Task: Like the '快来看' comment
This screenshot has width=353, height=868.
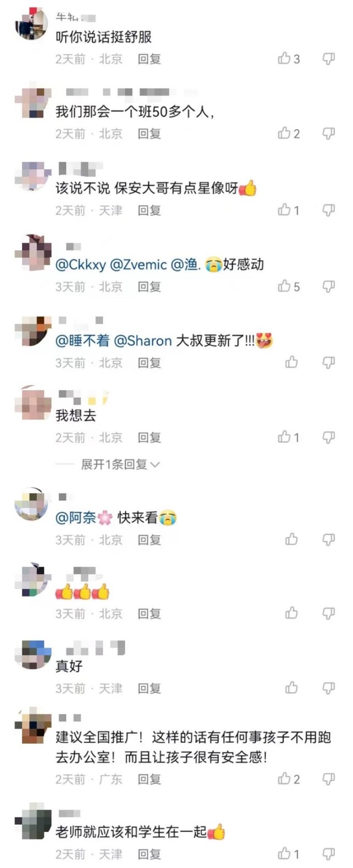Action: [292, 539]
